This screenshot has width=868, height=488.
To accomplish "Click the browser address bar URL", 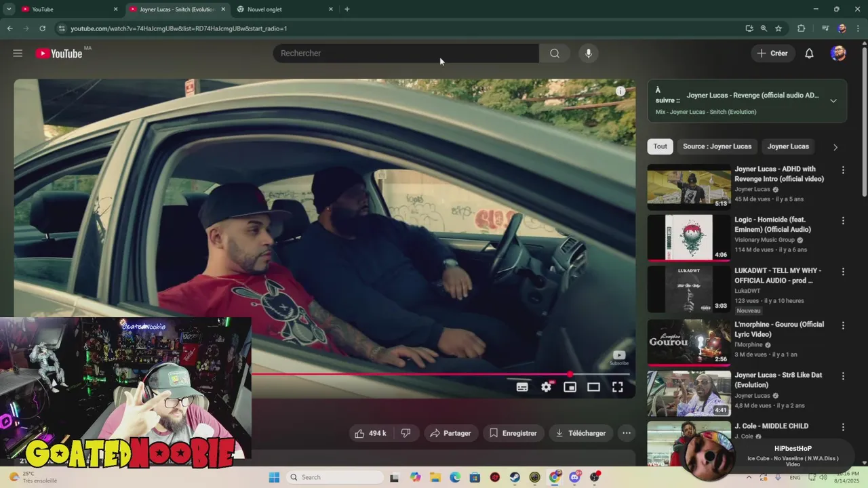I will coord(179,28).
